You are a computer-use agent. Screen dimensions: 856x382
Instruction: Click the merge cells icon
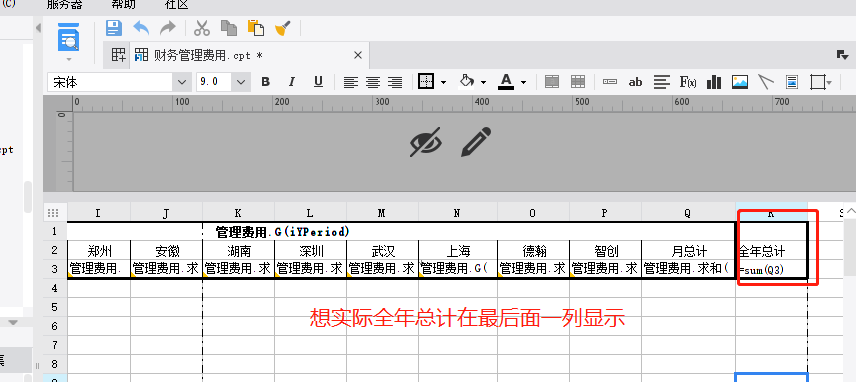pos(552,82)
